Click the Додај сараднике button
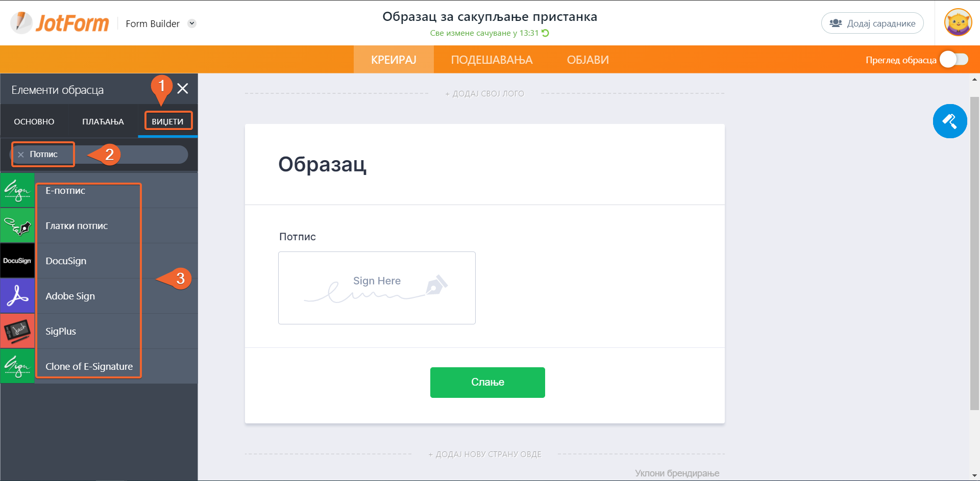980x481 pixels. [x=872, y=23]
